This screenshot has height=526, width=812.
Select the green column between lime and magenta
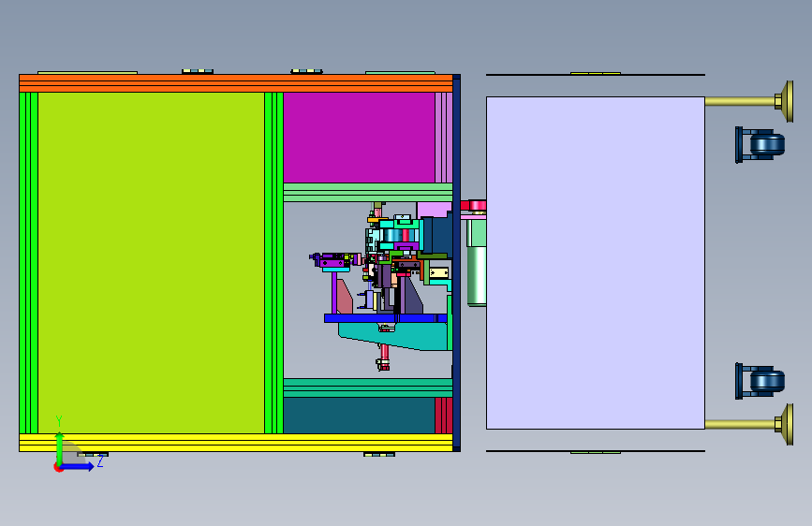tap(274, 262)
